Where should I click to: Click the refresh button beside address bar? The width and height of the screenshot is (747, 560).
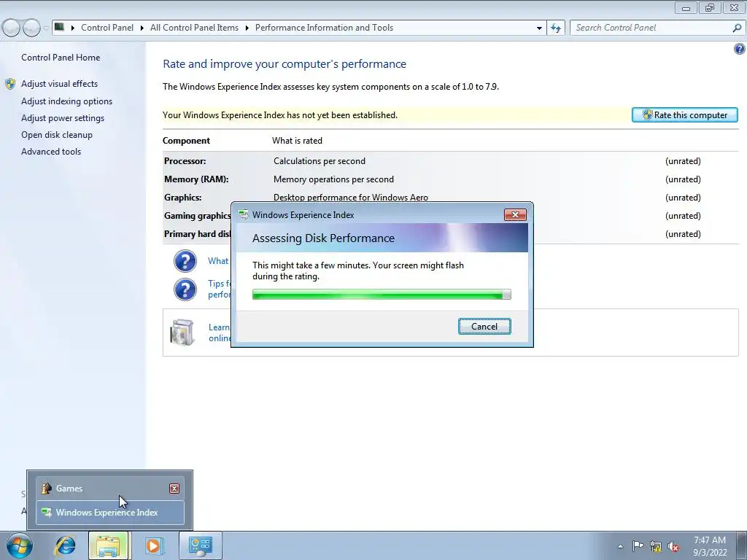[x=555, y=28]
